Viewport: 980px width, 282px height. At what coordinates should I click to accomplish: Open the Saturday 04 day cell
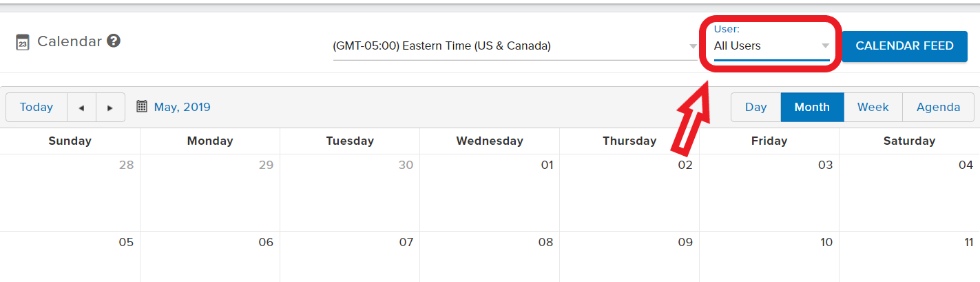[909, 193]
